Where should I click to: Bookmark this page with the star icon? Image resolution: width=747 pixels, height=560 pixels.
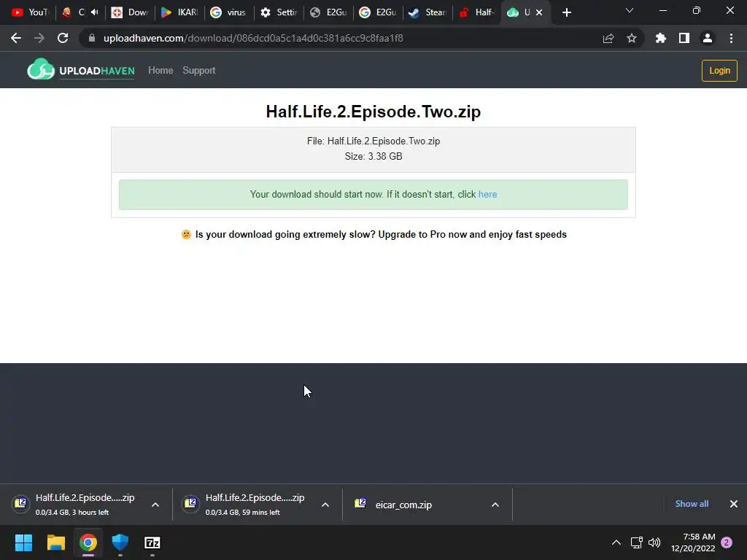coord(632,38)
